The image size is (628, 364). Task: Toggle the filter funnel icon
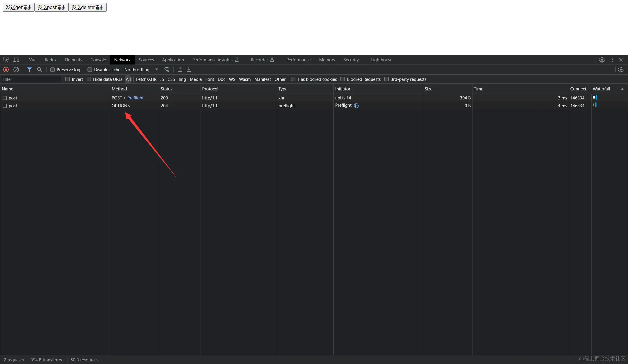point(29,70)
